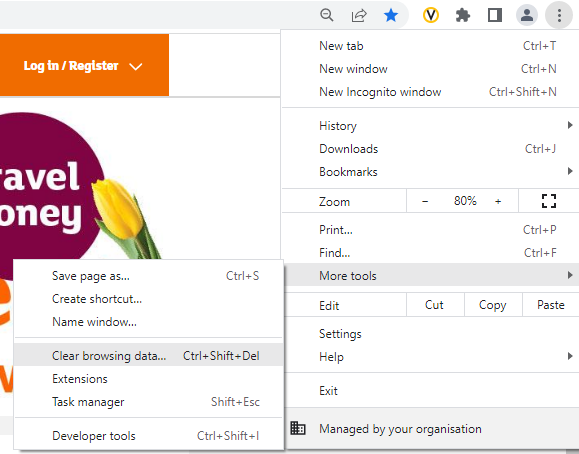The image size is (579, 454).
Task: Choose Task manager entry
Action: (149, 402)
